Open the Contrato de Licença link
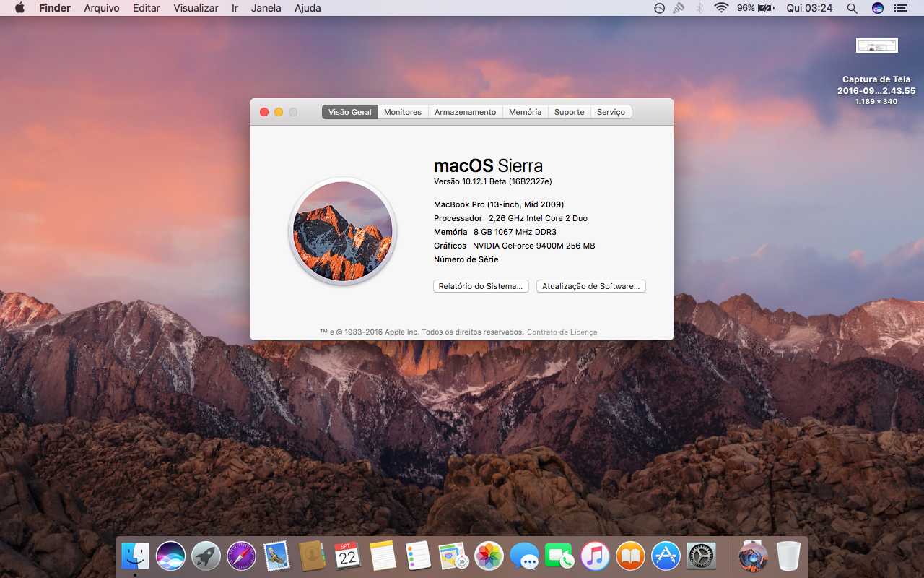924x578 pixels. [x=562, y=332]
